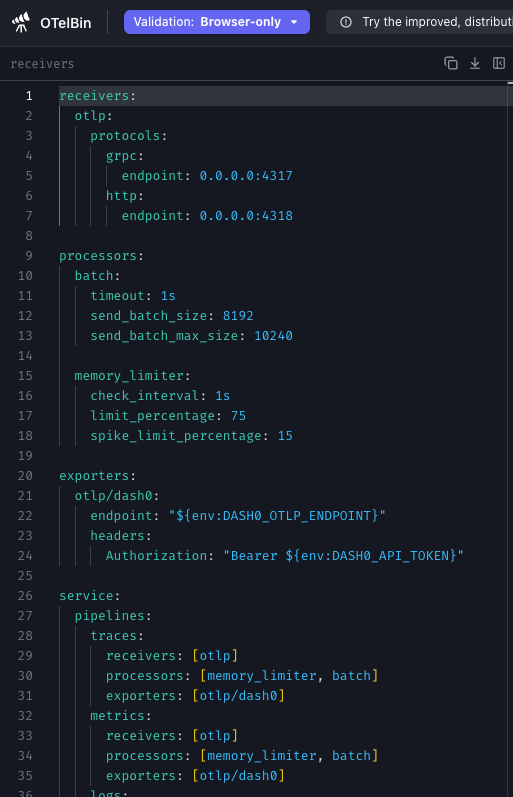Screen dimensions: 513x797
Task: Open the OTelBin home link text
Action: coord(66,23)
